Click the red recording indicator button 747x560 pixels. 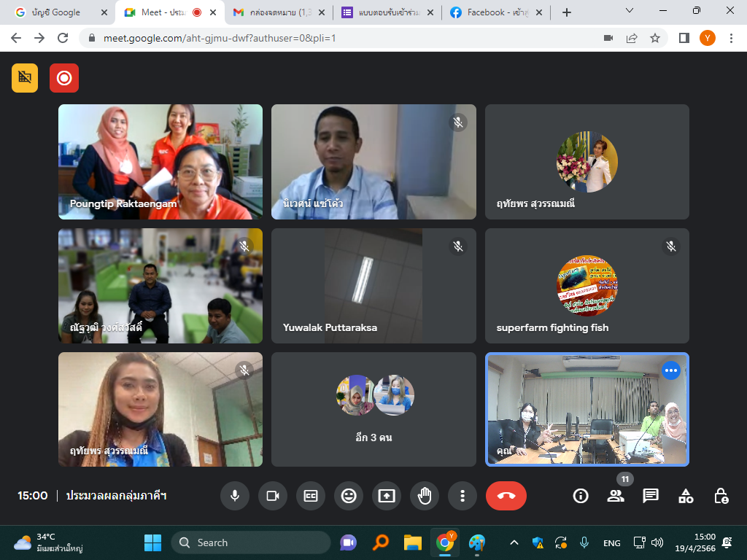tap(64, 78)
